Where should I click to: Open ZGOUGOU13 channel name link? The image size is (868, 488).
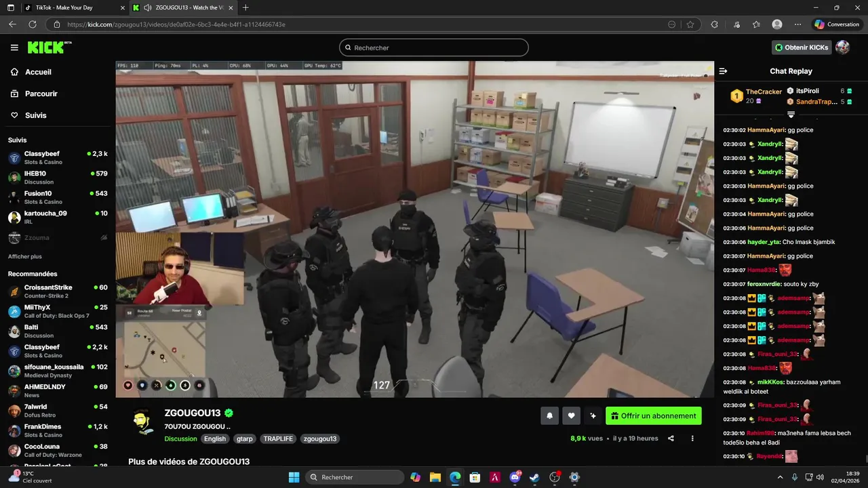click(193, 413)
